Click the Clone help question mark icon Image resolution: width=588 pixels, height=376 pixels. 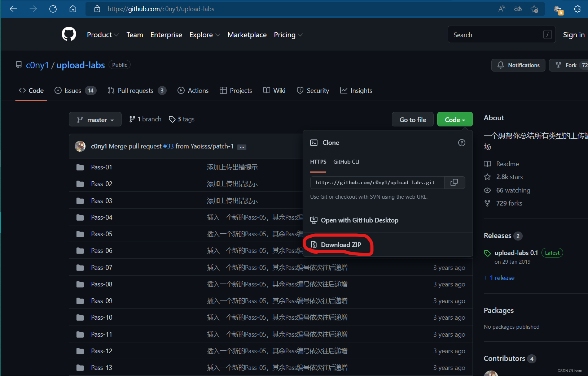tap(461, 143)
